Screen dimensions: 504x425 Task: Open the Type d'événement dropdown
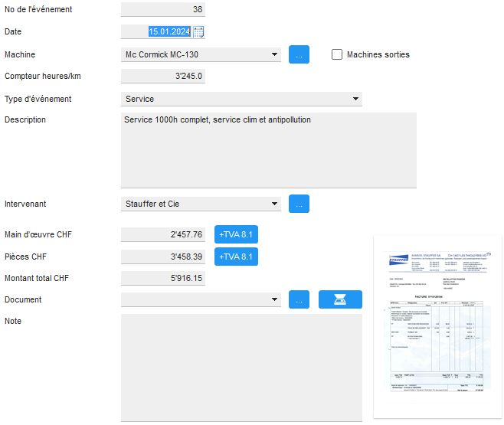click(355, 99)
